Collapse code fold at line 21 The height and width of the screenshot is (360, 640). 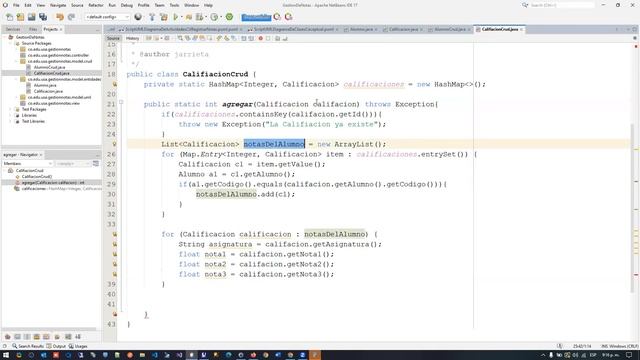click(x=121, y=102)
